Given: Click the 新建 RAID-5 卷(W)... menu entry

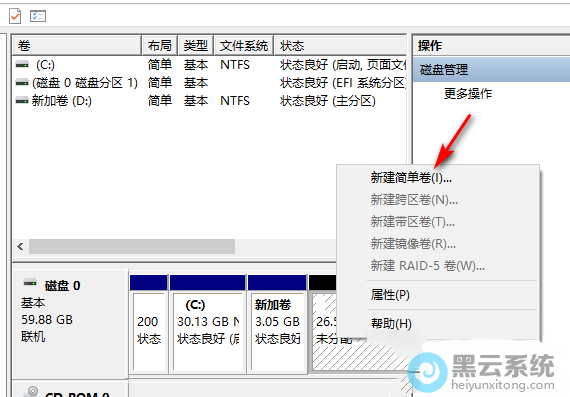Looking at the screenshot, I should click(428, 266).
